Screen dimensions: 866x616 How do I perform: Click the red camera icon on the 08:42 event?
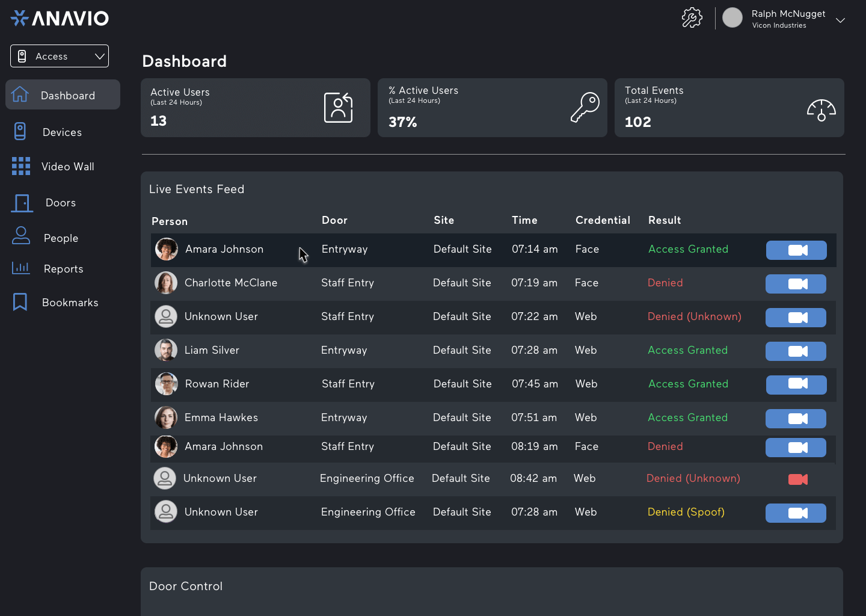(x=797, y=479)
